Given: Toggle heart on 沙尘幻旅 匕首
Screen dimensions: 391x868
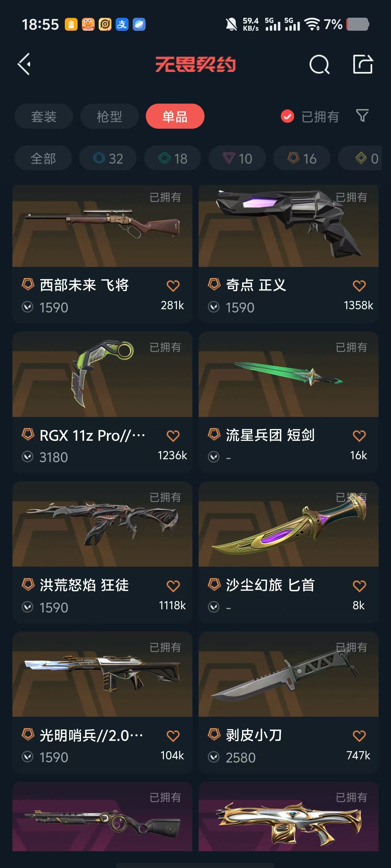Looking at the screenshot, I should tap(359, 586).
